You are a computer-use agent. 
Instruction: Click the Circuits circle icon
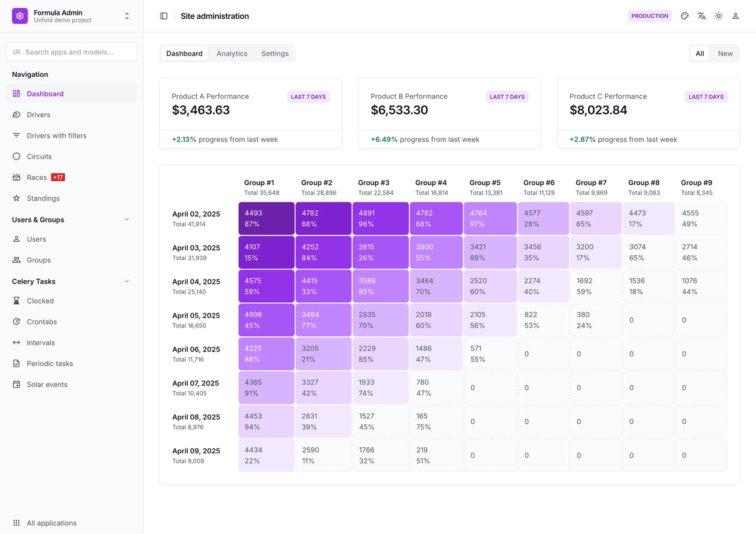coord(16,156)
